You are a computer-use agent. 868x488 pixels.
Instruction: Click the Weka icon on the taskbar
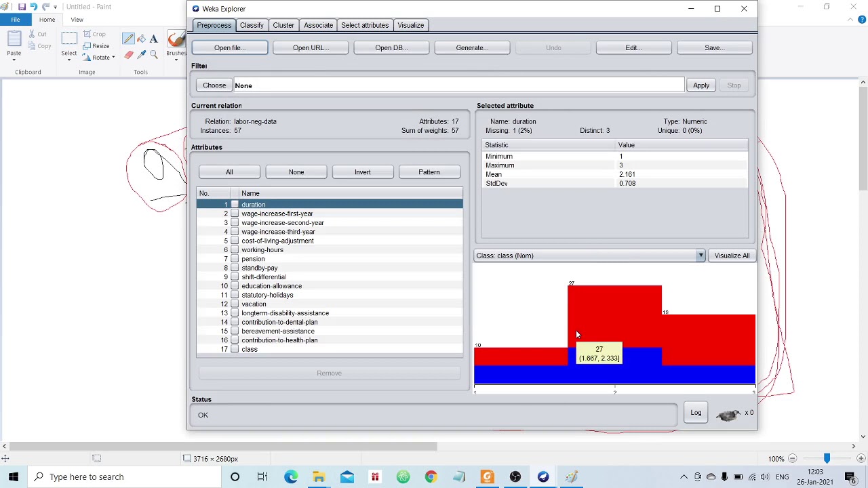click(543, 476)
